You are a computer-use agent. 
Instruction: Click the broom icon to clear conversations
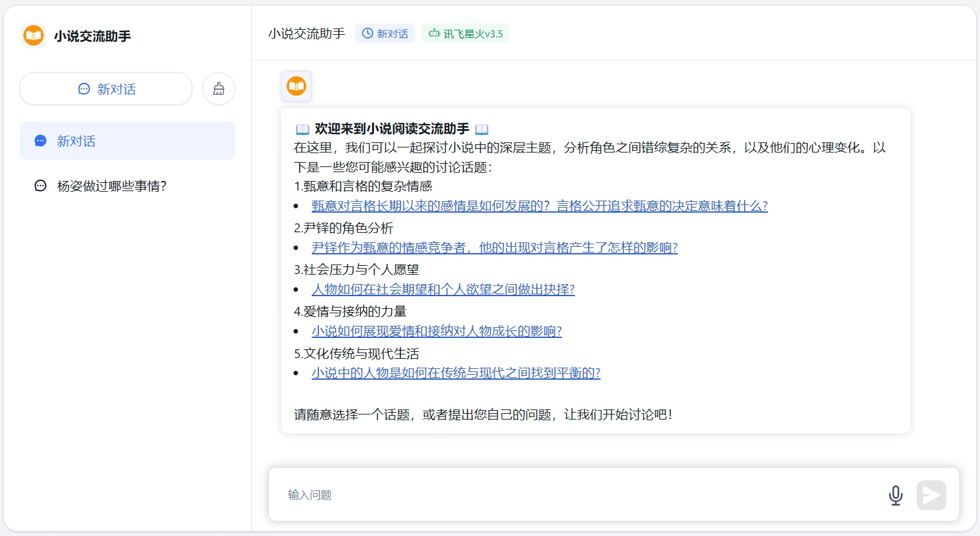219,89
